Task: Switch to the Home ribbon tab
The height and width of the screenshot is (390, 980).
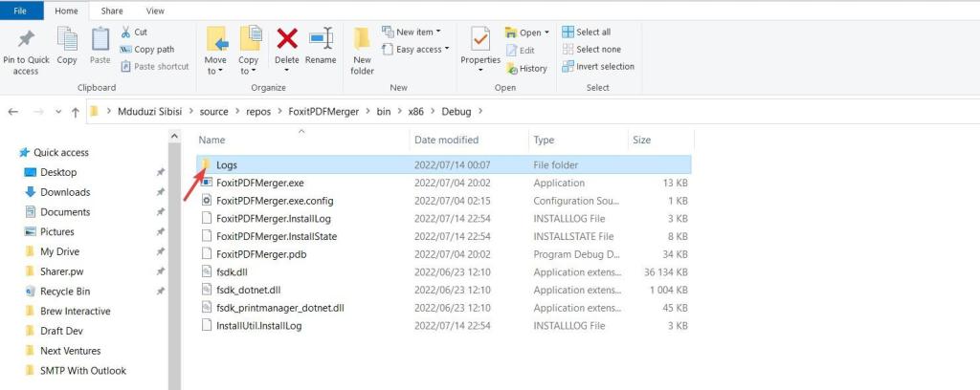Action: (x=66, y=11)
